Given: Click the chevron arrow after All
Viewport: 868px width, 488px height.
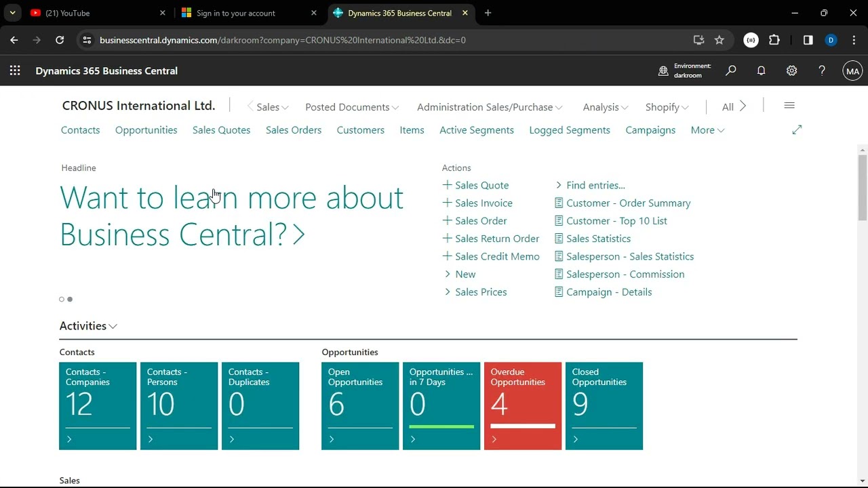Looking at the screenshot, I should 743,106.
